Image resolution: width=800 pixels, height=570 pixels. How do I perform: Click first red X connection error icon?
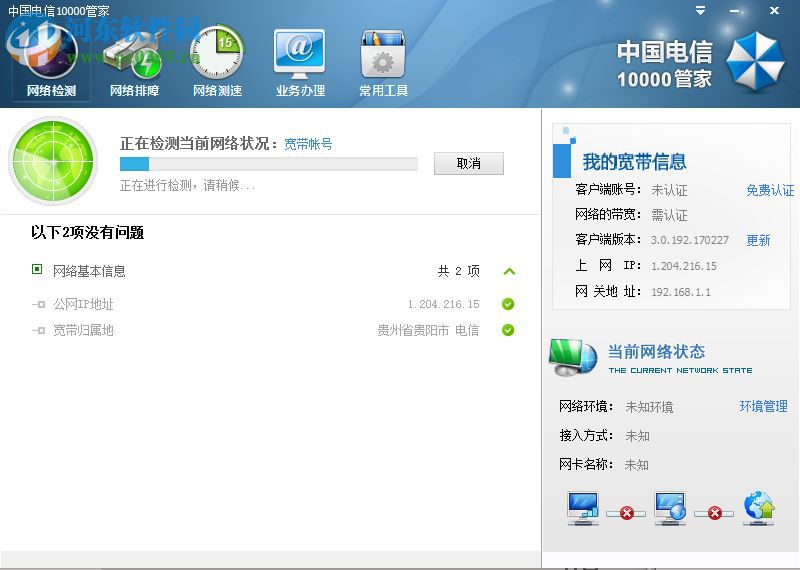click(627, 513)
